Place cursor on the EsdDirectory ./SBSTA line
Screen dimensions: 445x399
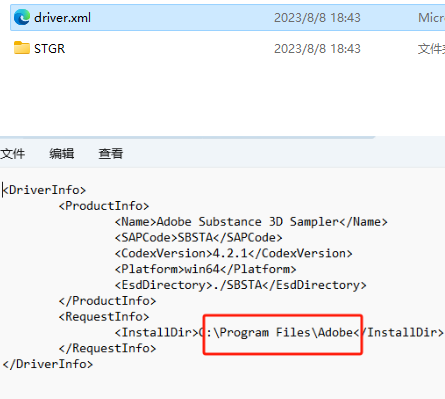(x=240, y=285)
